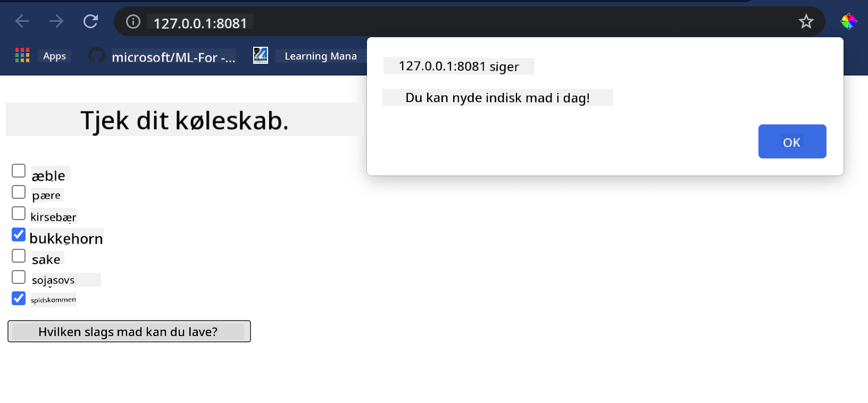Click the Hvilken slags mad kan du lave button
This screenshot has height=403, width=868.
coord(129,331)
